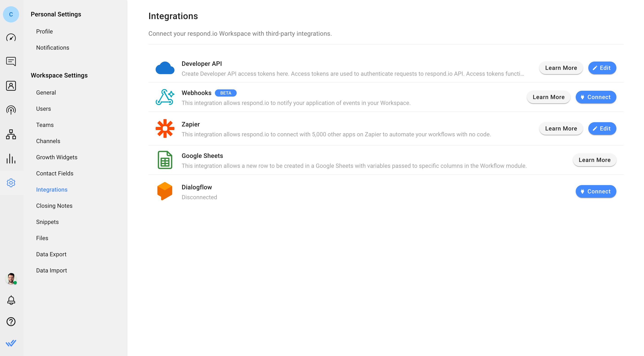The image size is (644, 356).
Task: Open the Integrations menu item
Action: pos(52,189)
